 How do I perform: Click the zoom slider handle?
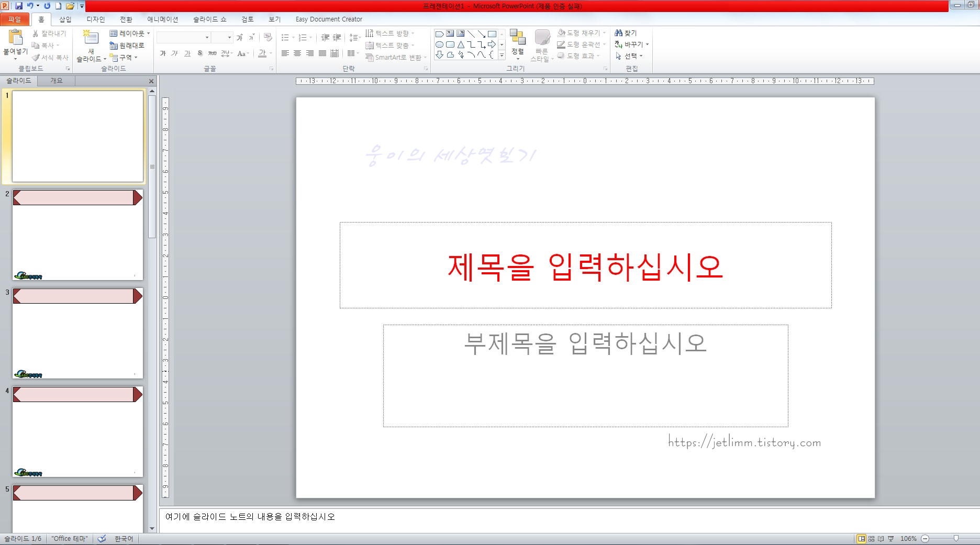pos(956,538)
